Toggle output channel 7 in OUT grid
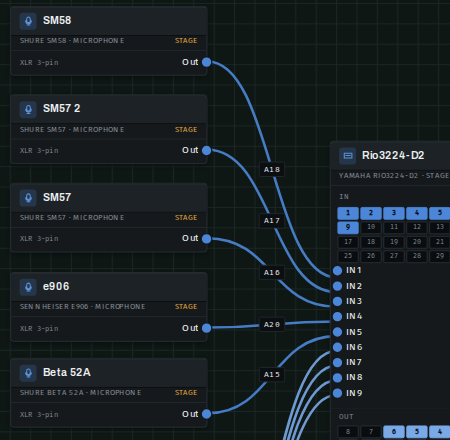The height and width of the screenshot is (440, 450). pos(371,432)
